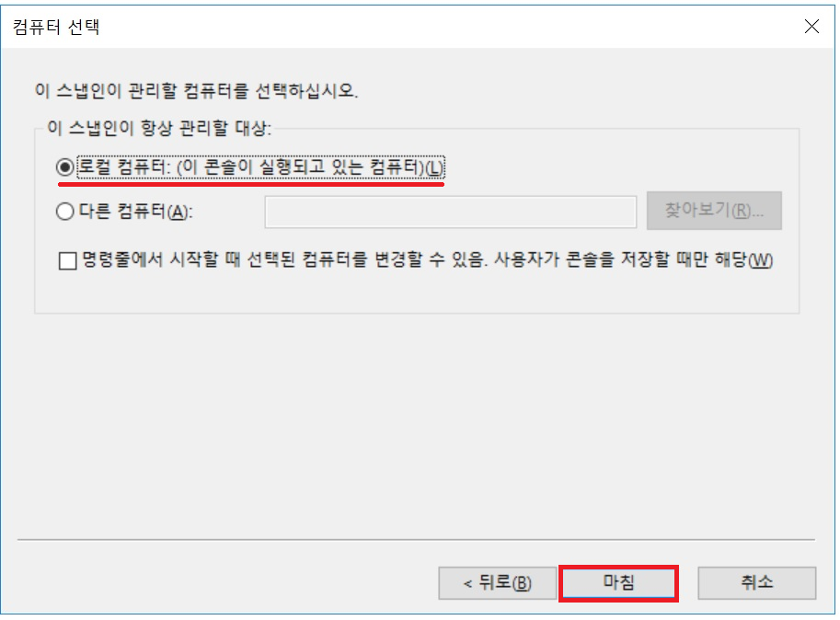Screen dimensions: 840x620
Task: Go back with the < 뒤로(B) button
Action: [497, 583]
